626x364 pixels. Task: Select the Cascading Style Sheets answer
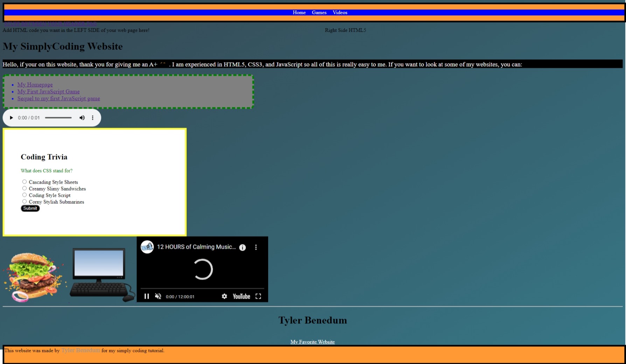(25, 181)
